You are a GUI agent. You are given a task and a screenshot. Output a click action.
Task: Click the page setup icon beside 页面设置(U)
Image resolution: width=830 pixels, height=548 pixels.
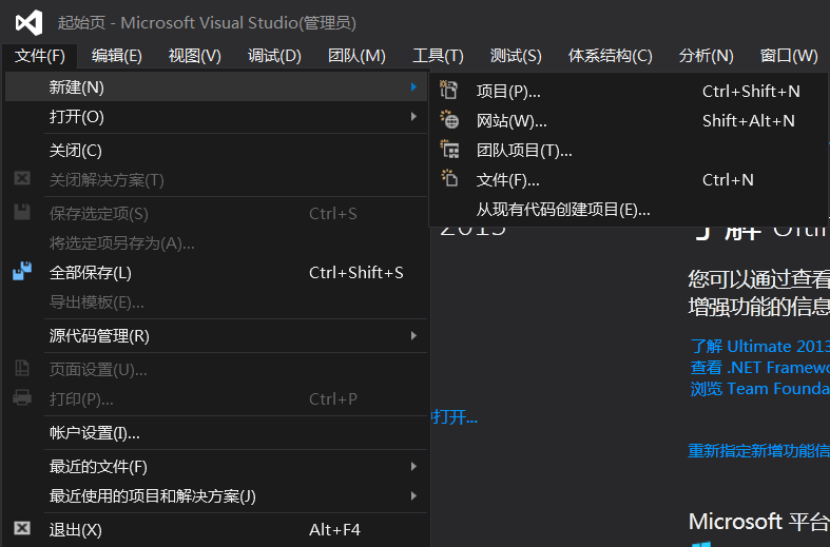pyautogui.click(x=22, y=367)
